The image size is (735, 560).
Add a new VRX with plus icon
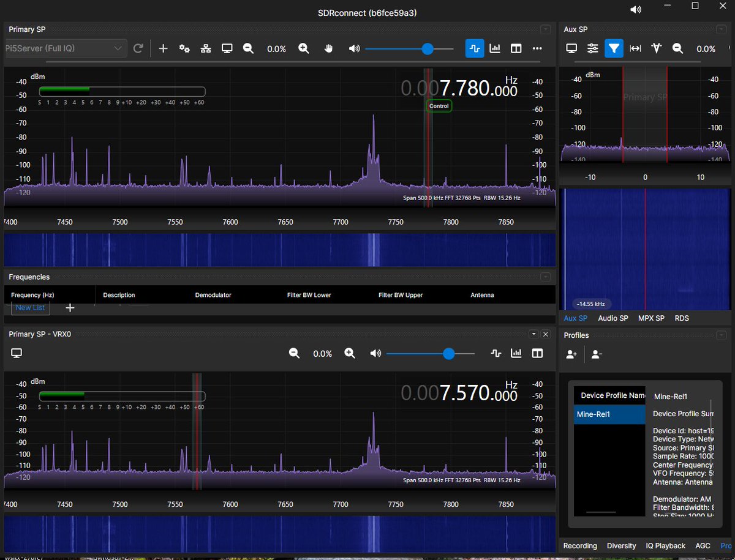click(x=163, y=48)
